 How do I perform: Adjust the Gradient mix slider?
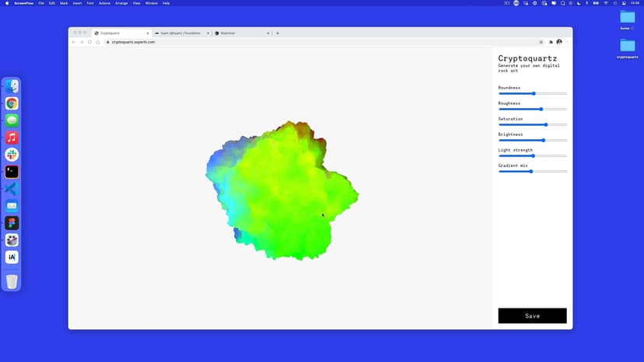531,171
